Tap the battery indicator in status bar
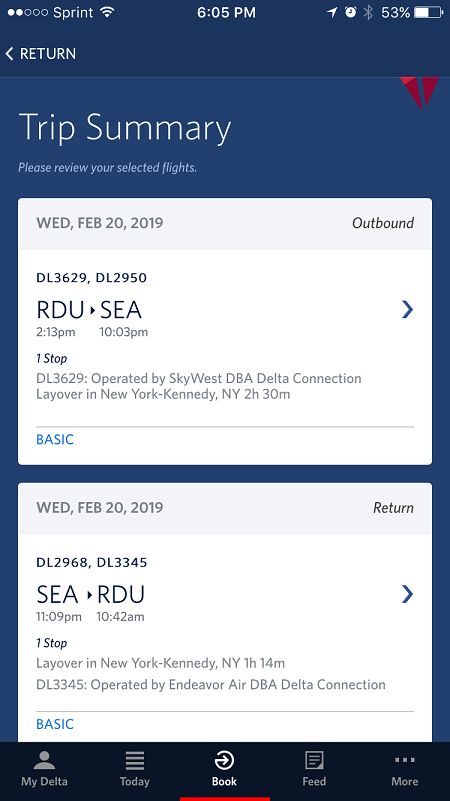 428,13
